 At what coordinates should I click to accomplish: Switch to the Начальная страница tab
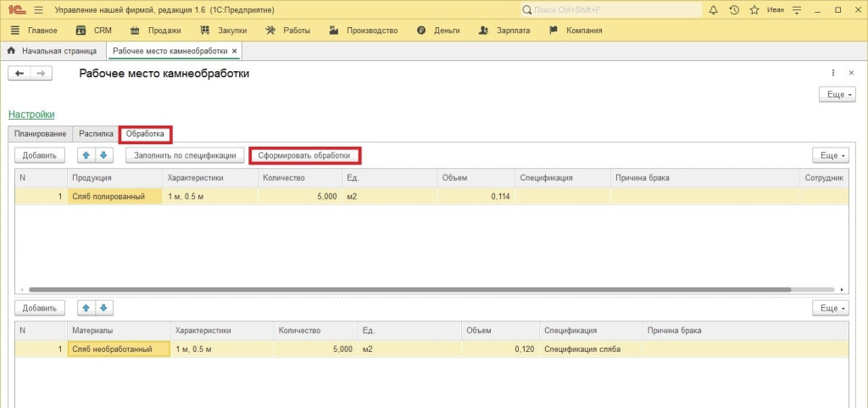53,51
